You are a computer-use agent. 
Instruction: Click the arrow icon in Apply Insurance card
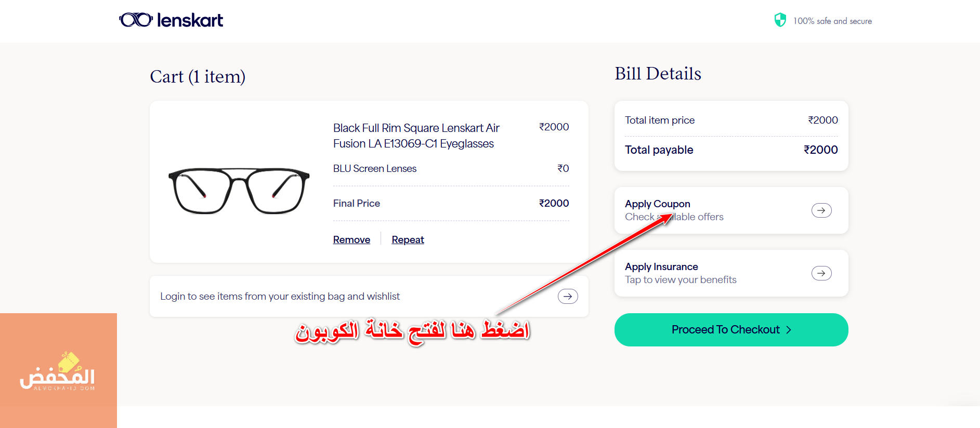click(821, 273)
